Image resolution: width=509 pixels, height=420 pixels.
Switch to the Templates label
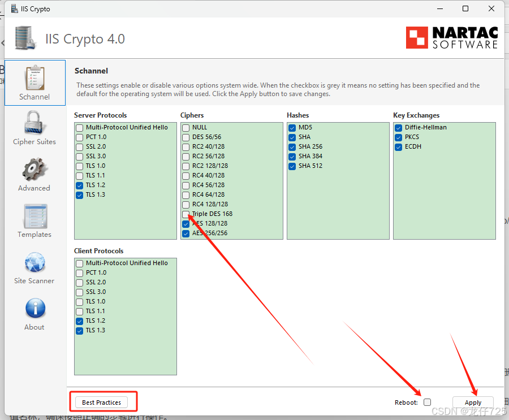[34, 235]
